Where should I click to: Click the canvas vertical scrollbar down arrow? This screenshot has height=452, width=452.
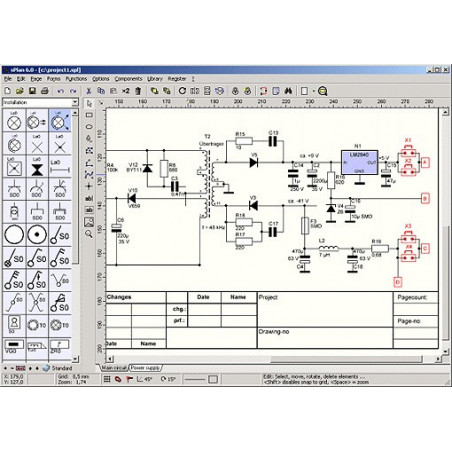click(x=446, y=352)
